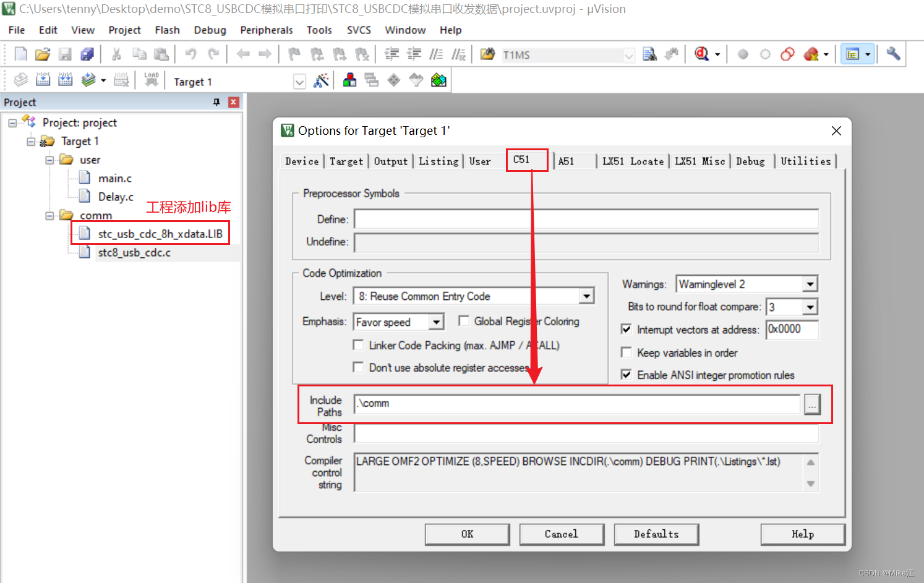Collapse the comm folder node
The height and width of the screenshot is (583, 924).
pos(49,216)
